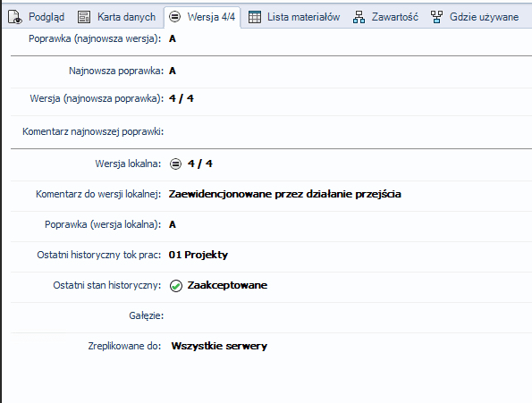Image resolution: width=532 pixels, height=403 pixels.
Task: Click the Karta danych data card icon
Action: (84, 17)
